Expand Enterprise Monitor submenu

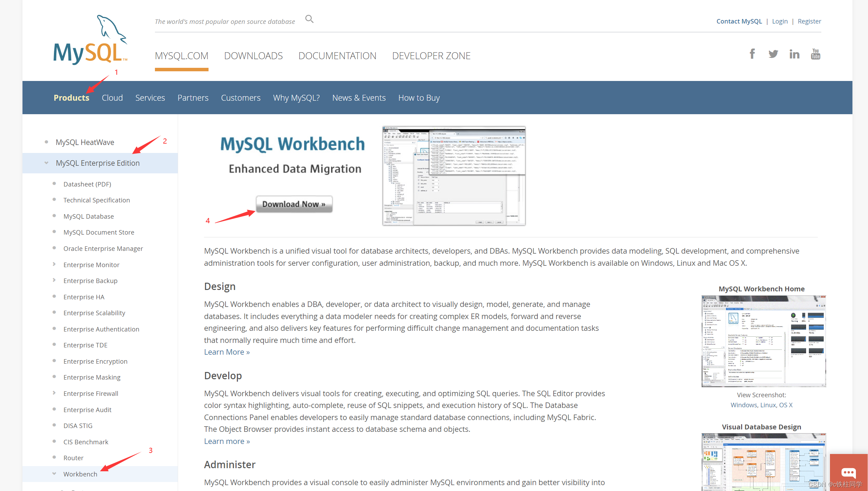(54, 264)
